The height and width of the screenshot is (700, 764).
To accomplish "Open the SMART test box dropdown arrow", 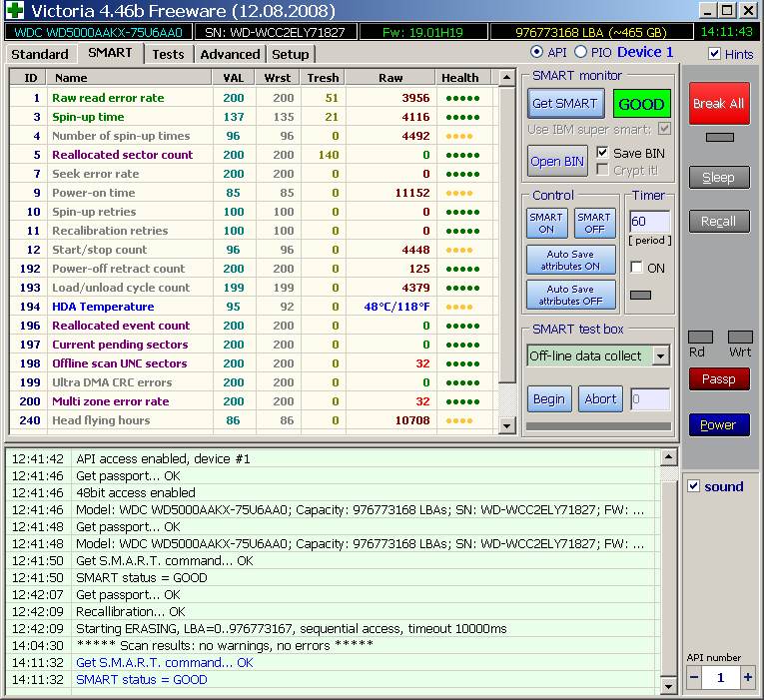I will (x=660, y=355).
